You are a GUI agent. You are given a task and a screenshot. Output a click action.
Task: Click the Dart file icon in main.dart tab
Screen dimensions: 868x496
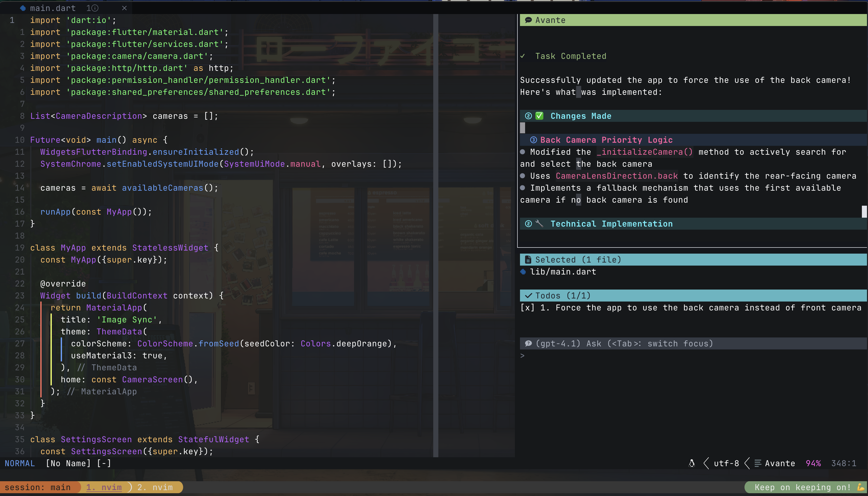[x=23, y=8]
